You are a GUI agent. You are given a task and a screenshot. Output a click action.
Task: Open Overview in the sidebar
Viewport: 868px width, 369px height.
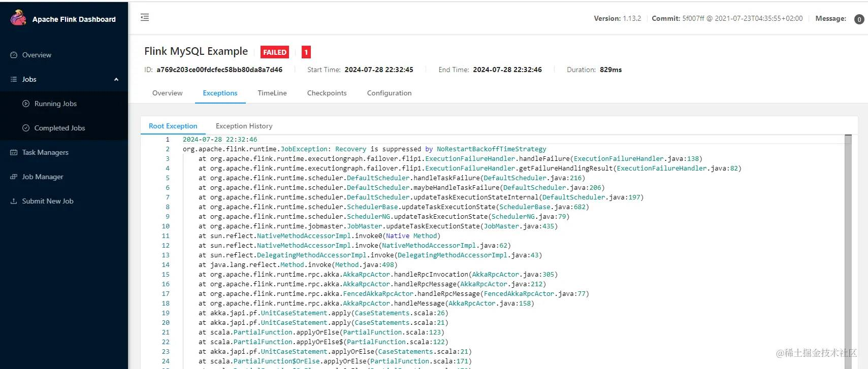(x=37, y=55)
